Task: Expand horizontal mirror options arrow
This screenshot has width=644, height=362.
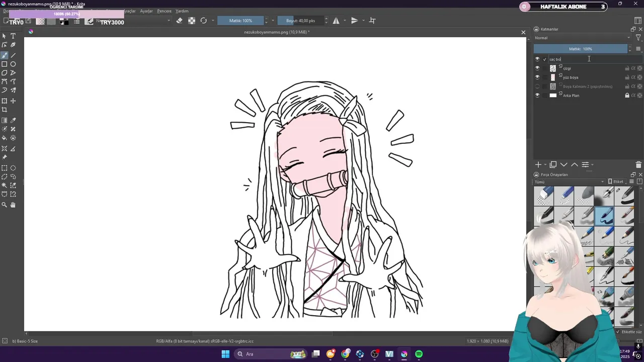Action: tap(345, 21)
